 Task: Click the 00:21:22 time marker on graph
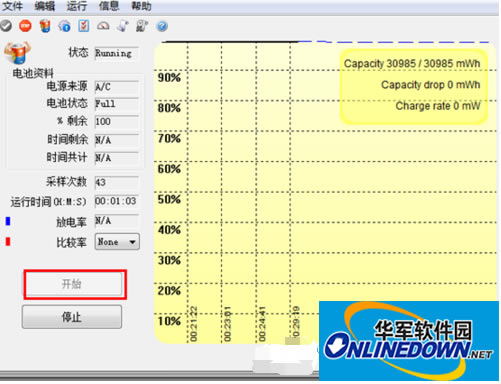(x=194, y=324)
